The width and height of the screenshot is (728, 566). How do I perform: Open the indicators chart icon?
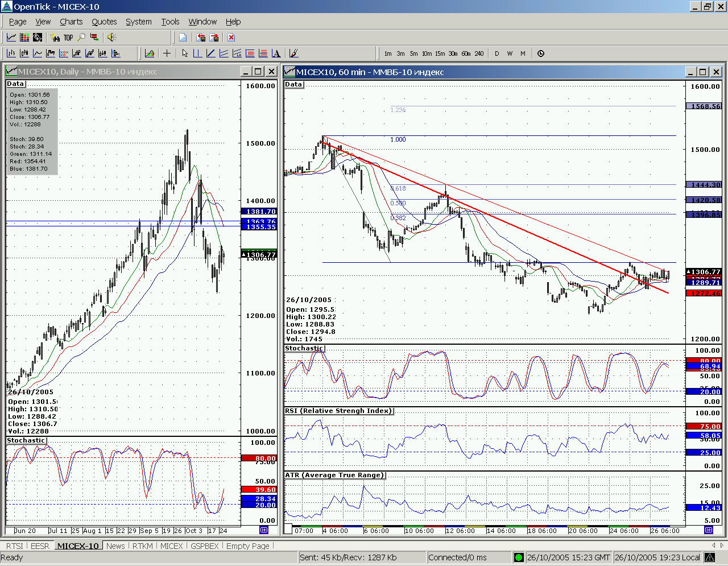tap(150, 53)
